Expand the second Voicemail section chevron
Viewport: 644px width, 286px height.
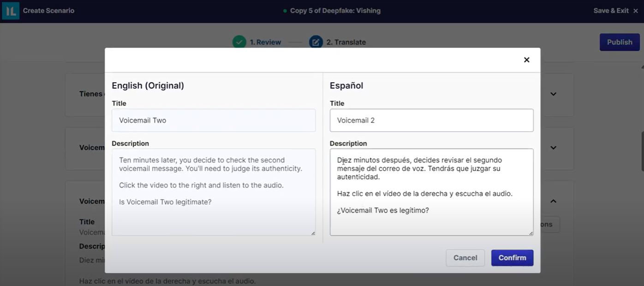[553, 148]
